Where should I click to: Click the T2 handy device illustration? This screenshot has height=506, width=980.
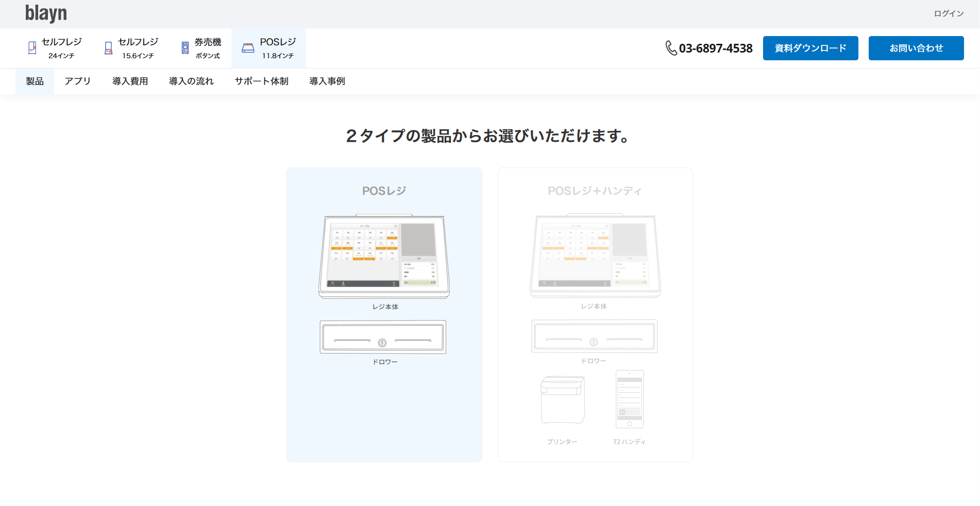point(630,399)
